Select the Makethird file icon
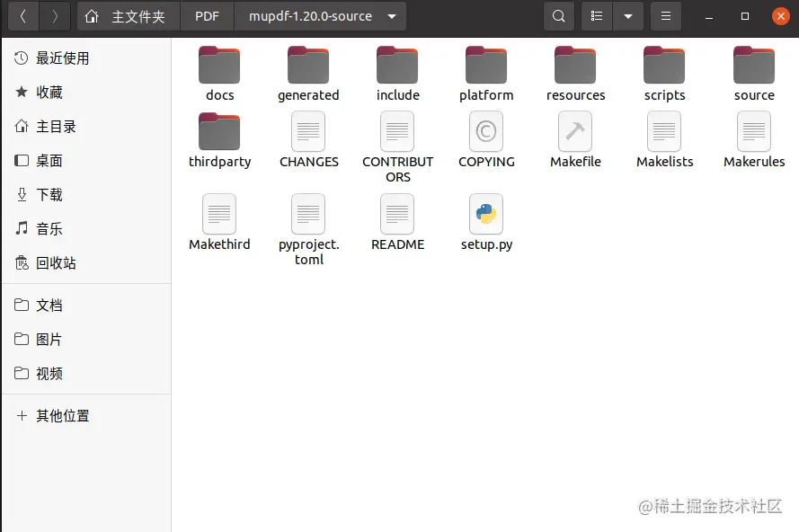 pos(219,214)
